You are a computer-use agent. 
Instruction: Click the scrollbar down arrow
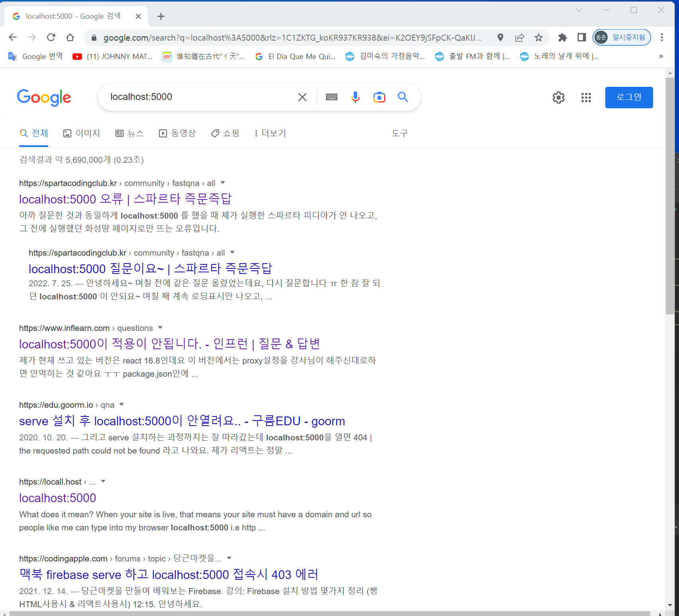[670, 605]
